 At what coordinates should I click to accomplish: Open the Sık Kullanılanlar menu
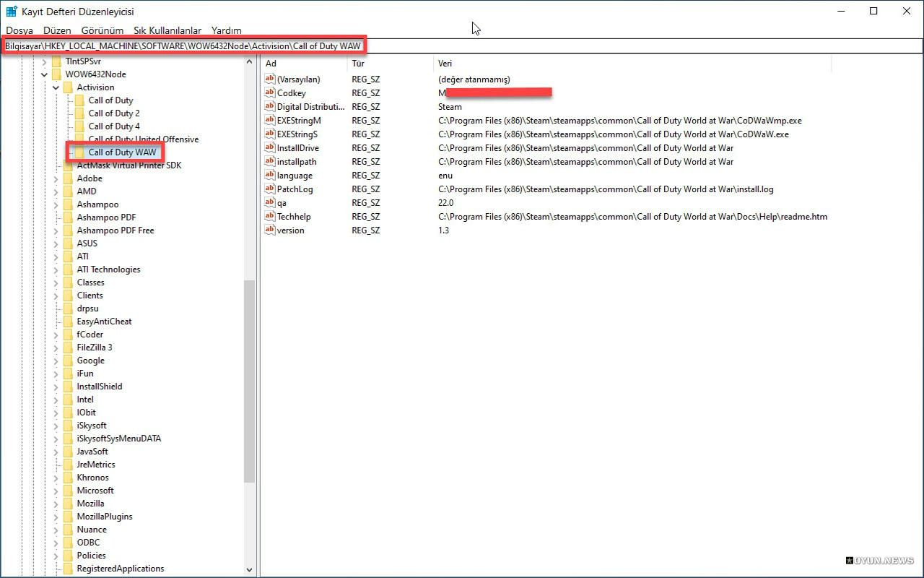tap(167, 30)
